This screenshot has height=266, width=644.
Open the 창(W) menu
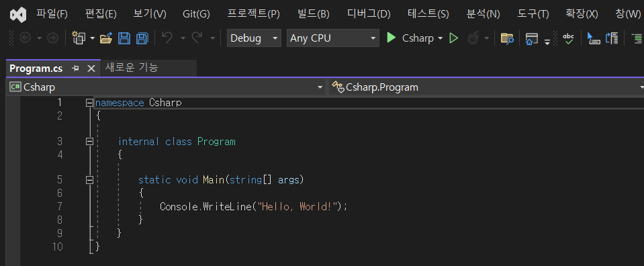click(628, 14)
